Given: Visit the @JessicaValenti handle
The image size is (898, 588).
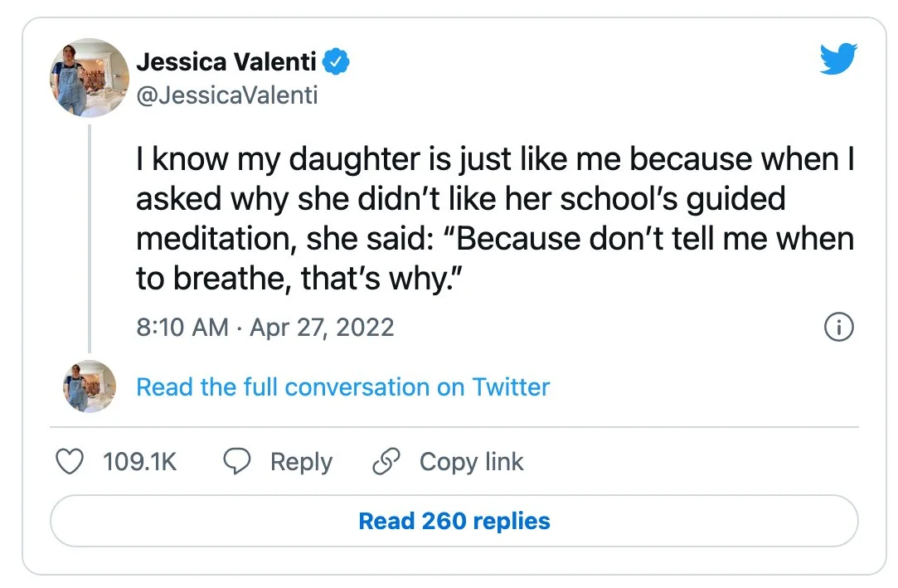Looking at the screenshot, I should (226, 96).
